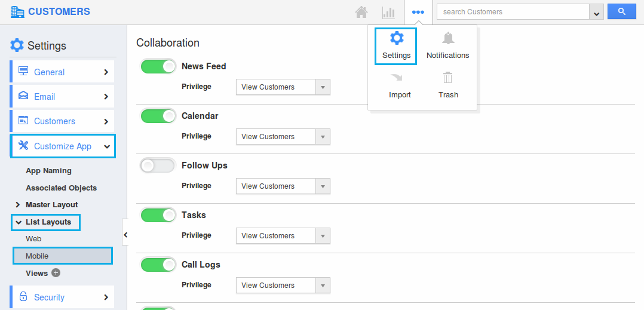Open the App Naming link

(48, 171)
